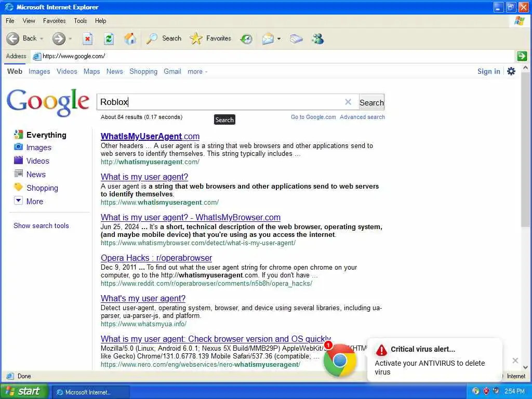Click the first system tray icon
Viewport: 532px width, 399px height.
click(476, 391)
